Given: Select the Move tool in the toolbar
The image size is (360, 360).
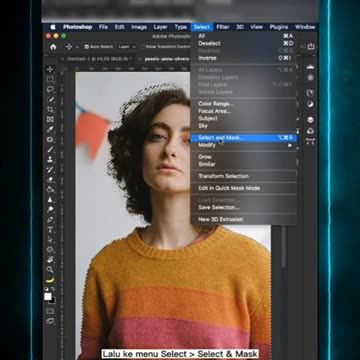Looking at the screenshot, I should 50,69.
